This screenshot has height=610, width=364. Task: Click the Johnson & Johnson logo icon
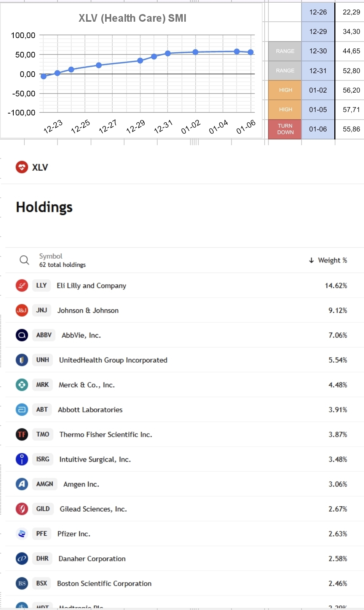coord(22,310)
